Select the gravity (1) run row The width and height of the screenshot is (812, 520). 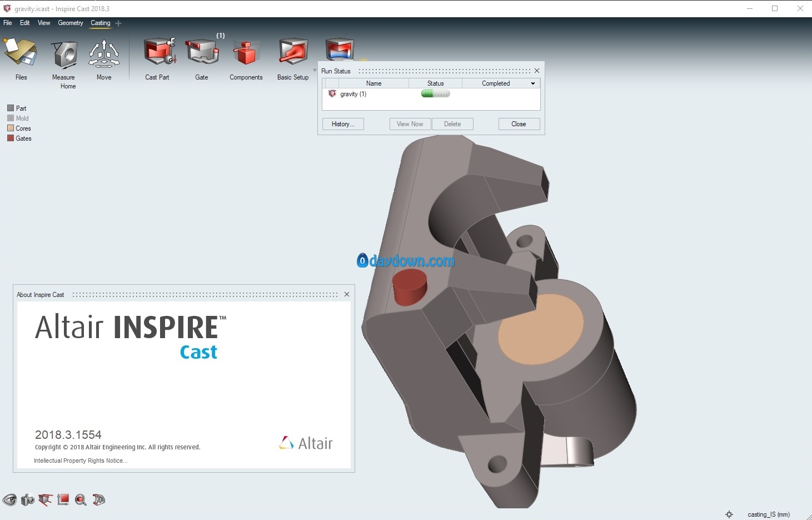click(x=431, y=94)
